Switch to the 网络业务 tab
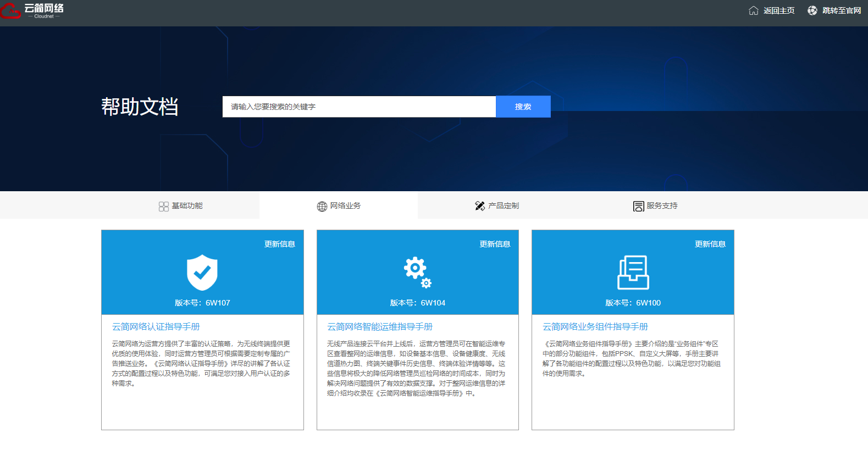The width and height of the screenshot is (868, 461). click(339, 205)
